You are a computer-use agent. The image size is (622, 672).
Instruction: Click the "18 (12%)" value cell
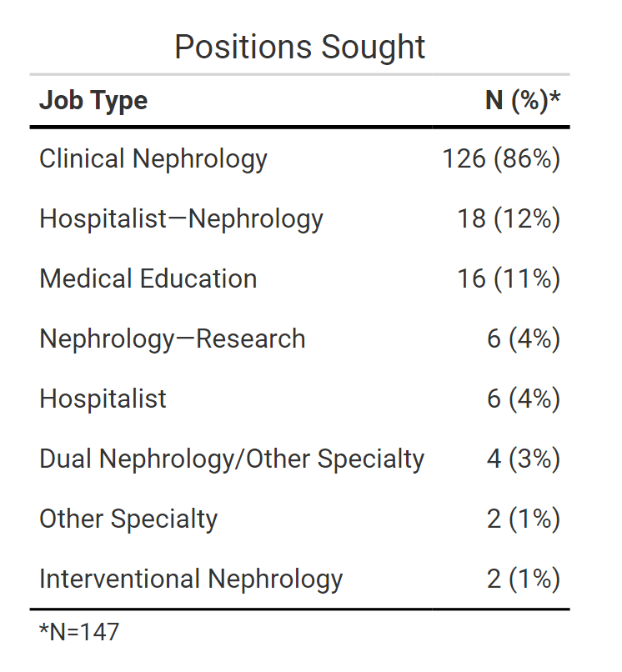tap(508, 218)
